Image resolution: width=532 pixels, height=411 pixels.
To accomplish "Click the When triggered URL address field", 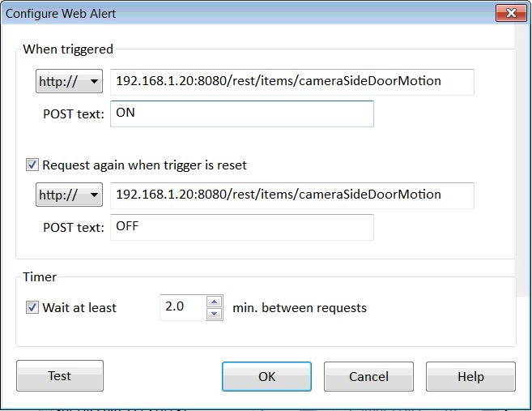I will tap(292, 82).
